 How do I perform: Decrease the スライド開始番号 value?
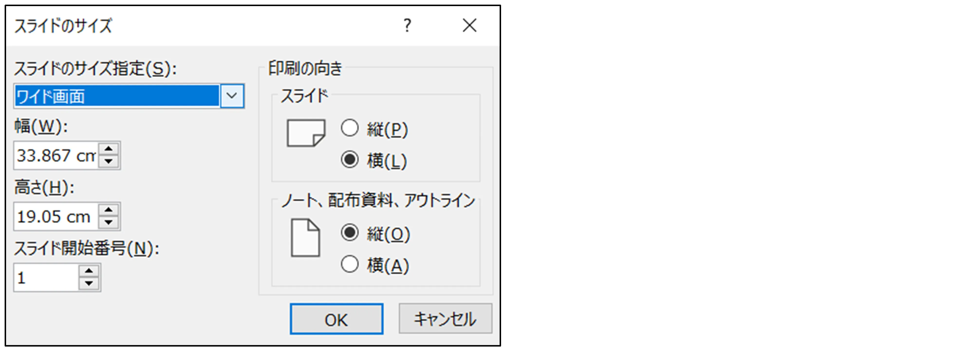tap(89, 283)
